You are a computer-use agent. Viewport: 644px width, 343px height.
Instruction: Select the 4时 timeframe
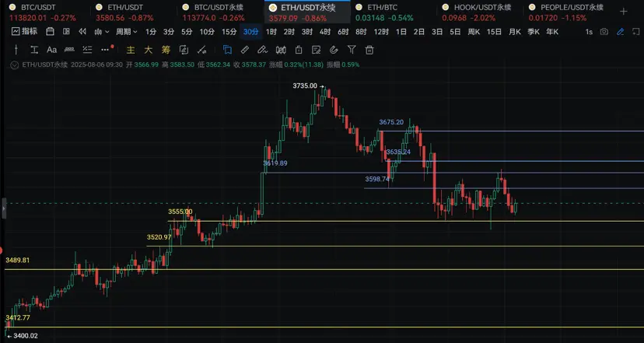(x=325, y=32)
